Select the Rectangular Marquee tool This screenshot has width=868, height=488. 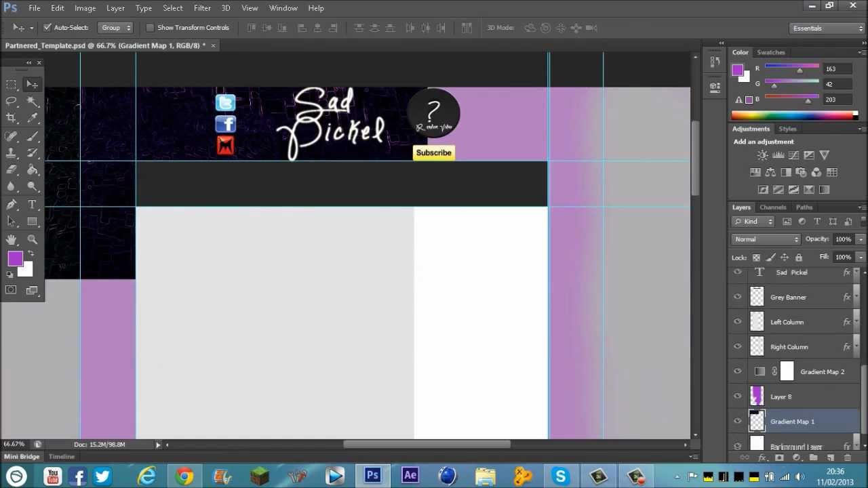[x=12, y=85]
